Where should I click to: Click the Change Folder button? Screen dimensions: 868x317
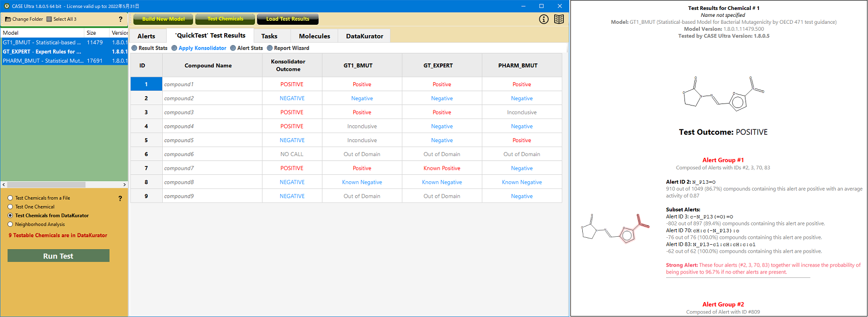(x=24, y=19)
